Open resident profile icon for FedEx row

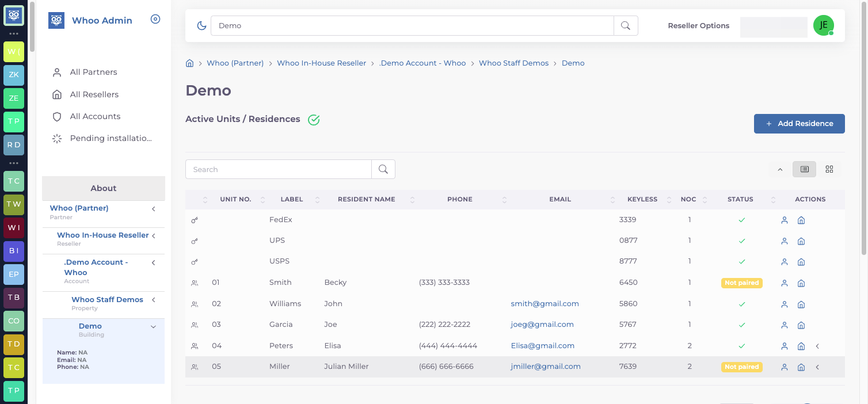[x=784, y=220]
